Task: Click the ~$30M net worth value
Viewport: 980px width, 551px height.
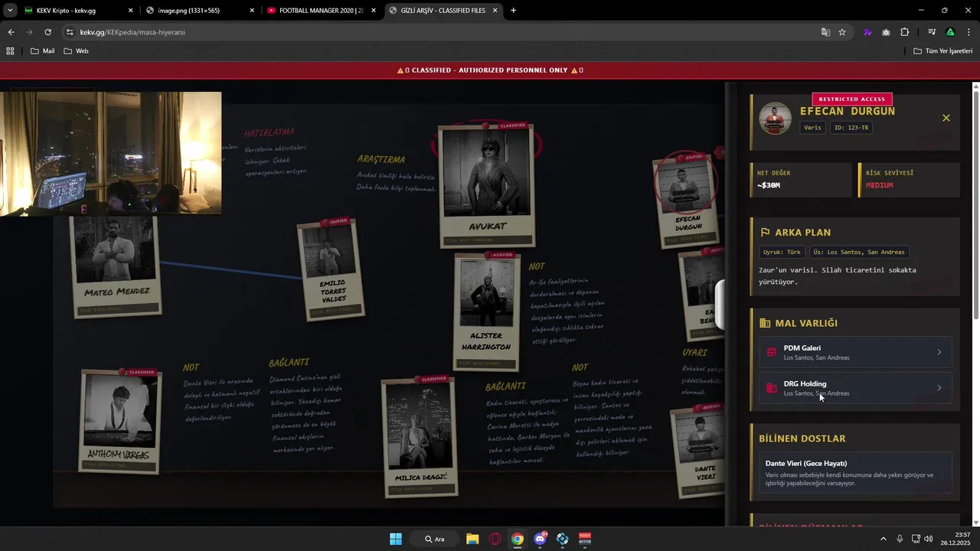Action: click(x=769, y=185)
